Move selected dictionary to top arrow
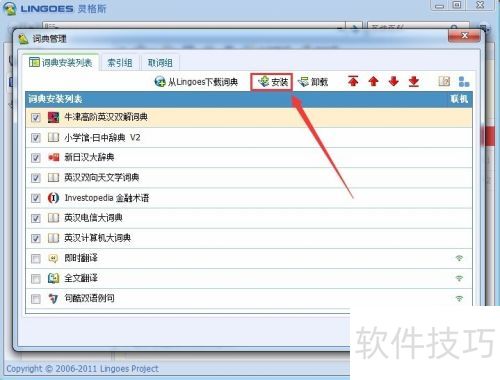Screen dimensions: 500x380 pyautogui.click(x=353, y=81)
